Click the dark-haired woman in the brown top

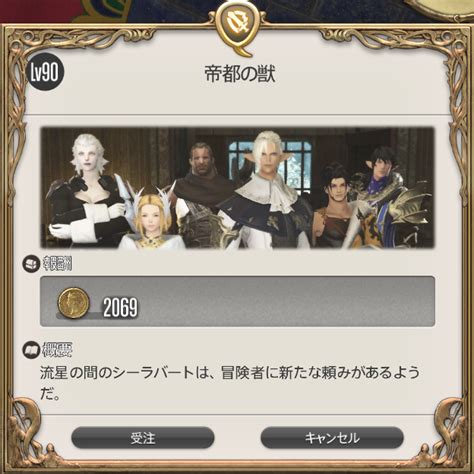(335, 205)
